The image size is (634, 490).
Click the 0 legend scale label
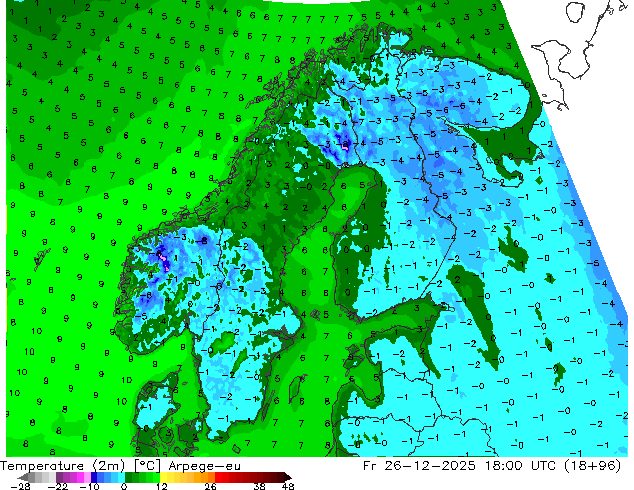(124, 486)
